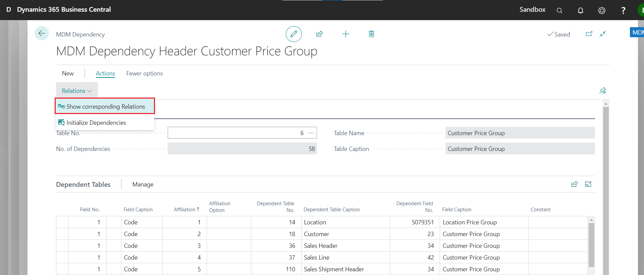Click Table Caption field value
The width and height of the screenshot is (644, 275).
pos(520,149)
